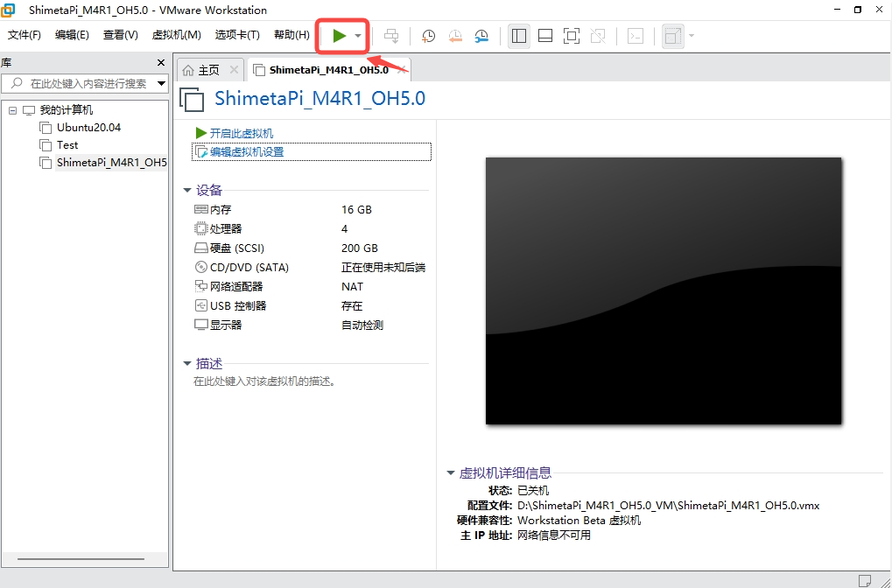Click the stretch guest display icon
This screenshot has width=892, height=588.
pos(673,36)
